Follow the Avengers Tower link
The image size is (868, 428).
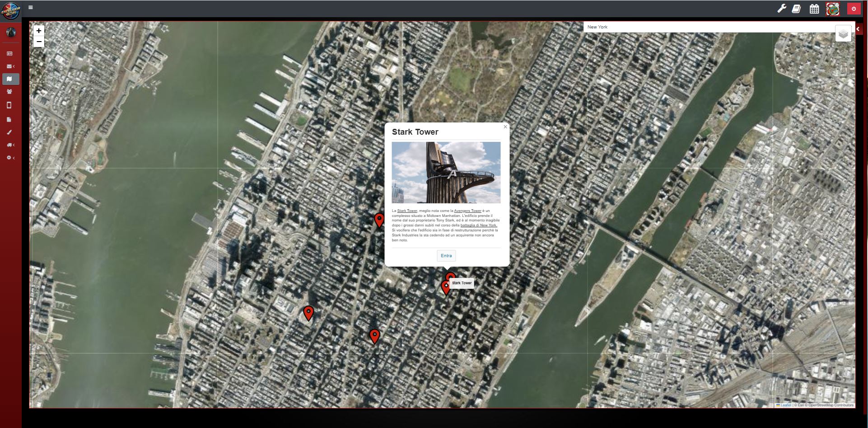(x=467, y=211)
